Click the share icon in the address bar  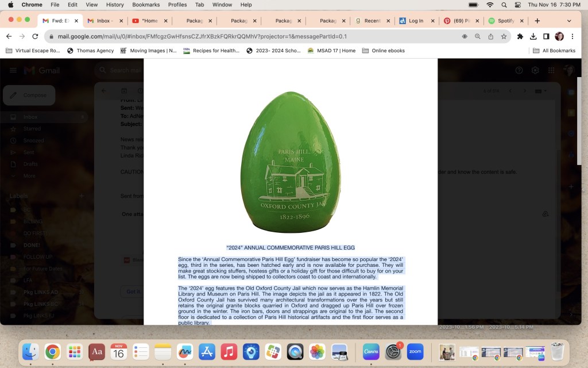pos(491,36)
